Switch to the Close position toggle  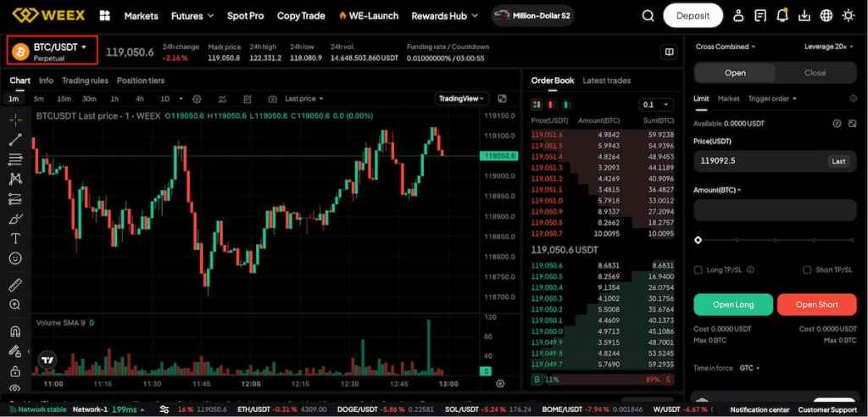[x=815, y=73]
